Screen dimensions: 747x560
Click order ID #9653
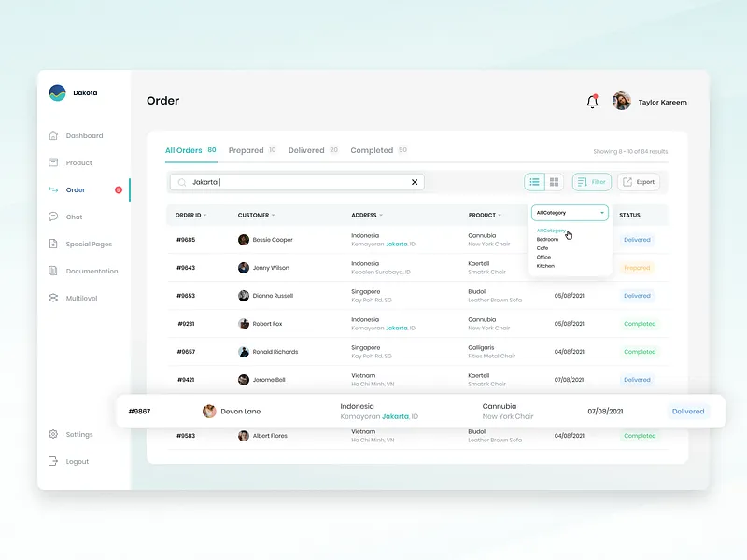(x=186, y=296)
